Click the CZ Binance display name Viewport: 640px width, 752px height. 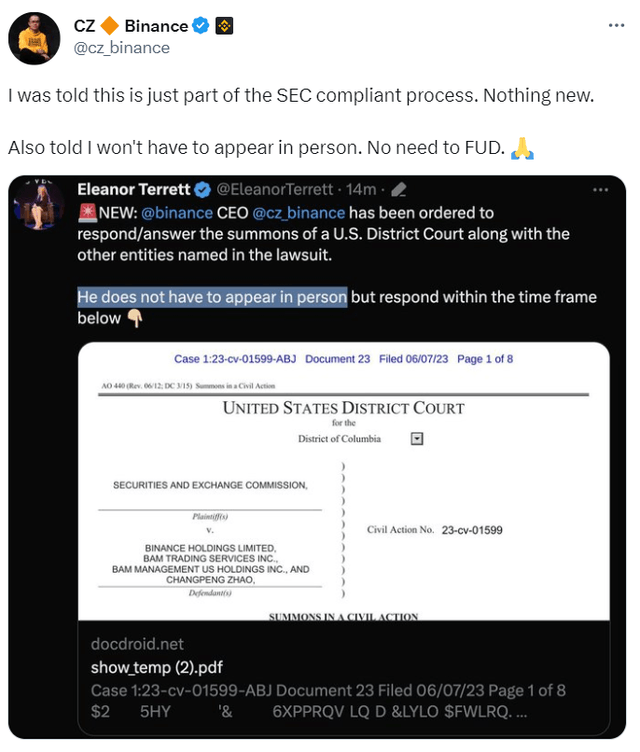click(131, 27)
